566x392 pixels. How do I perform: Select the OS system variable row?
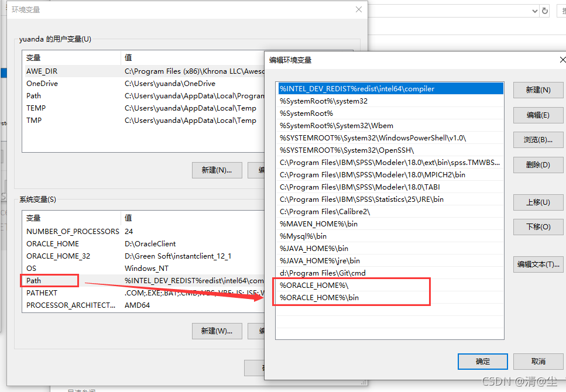(143, 268)
